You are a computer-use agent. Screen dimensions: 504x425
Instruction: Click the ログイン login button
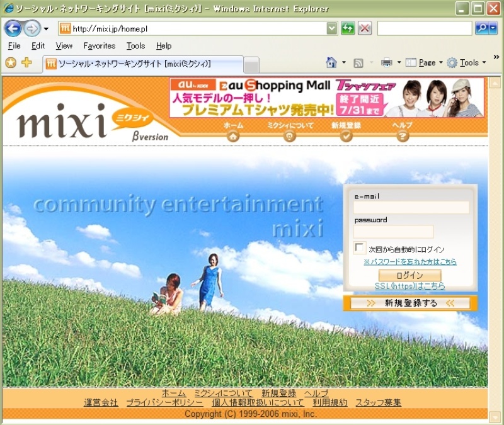pyautogui.click(x=410, y=275)
